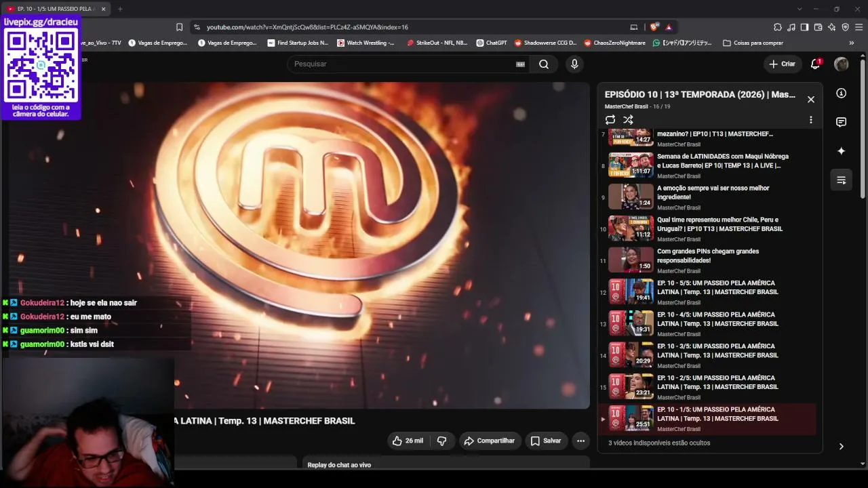Open EP. 10 - 3/5 playlist video
The width and height of the screenshot is (868, 488).
click(x=708, y=355)
